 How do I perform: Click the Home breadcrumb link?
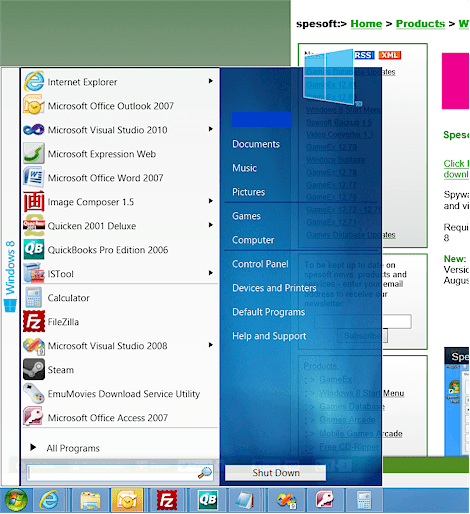click(366, 24)
